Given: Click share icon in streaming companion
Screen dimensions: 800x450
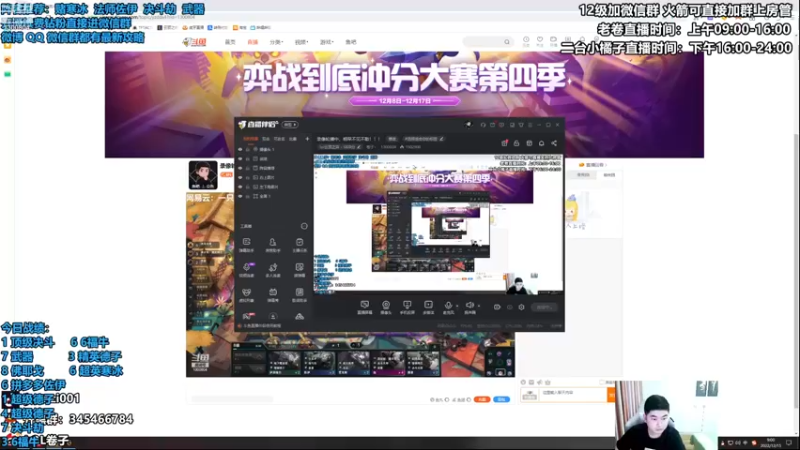Looking at the screenshot, I should tap(554, 143).
